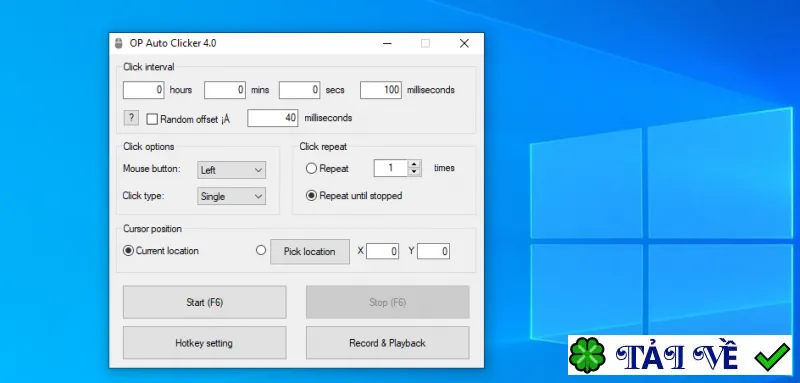The width and height of the screenshot is (800, 383).
Task: Decrease repeat count with down arrow
Action: click(414, 172)
